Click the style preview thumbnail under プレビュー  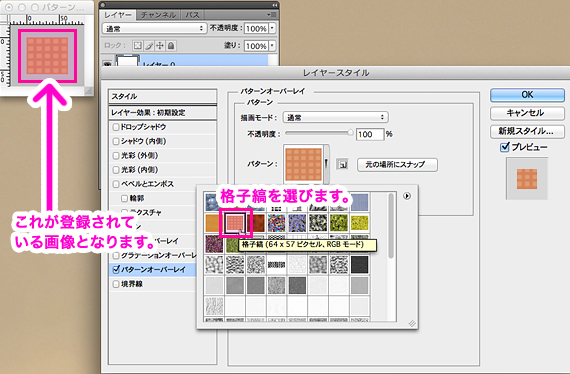pyautogui.click(x=527, y=178)
